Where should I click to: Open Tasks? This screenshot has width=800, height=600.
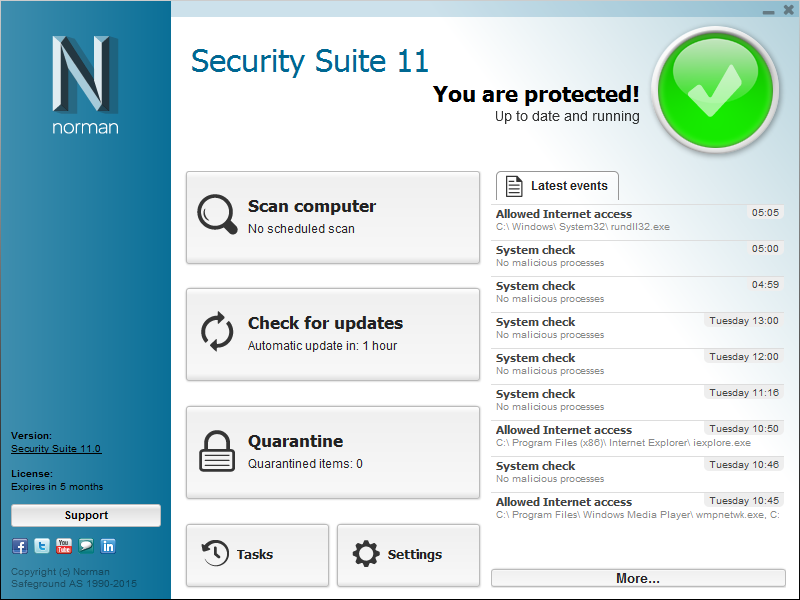click(257, 555)
